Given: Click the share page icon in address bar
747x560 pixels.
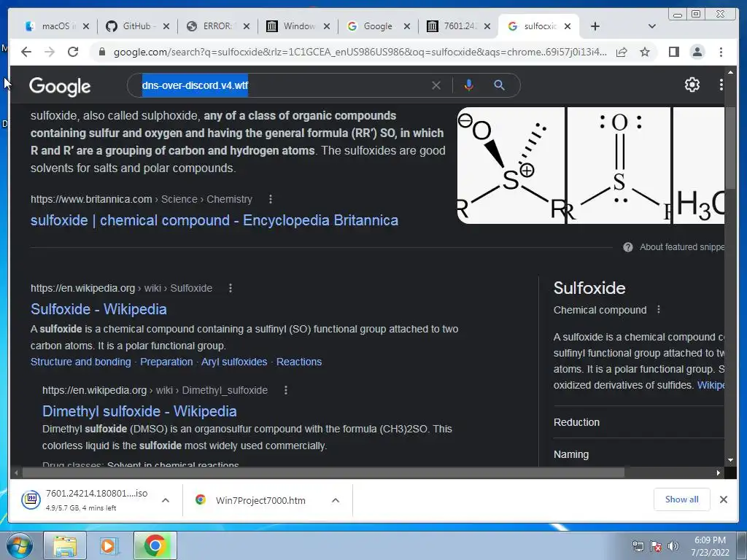Looking at the screenshot, I should tap(622, 52).
